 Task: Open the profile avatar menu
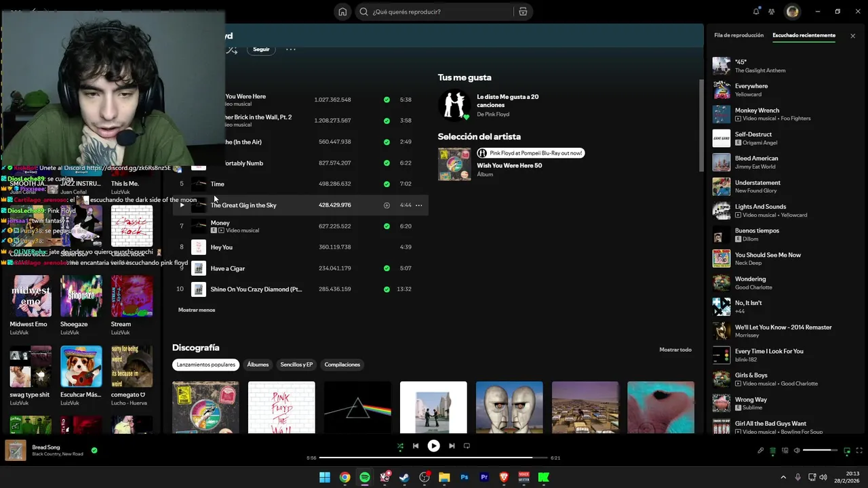pos(792,12)
